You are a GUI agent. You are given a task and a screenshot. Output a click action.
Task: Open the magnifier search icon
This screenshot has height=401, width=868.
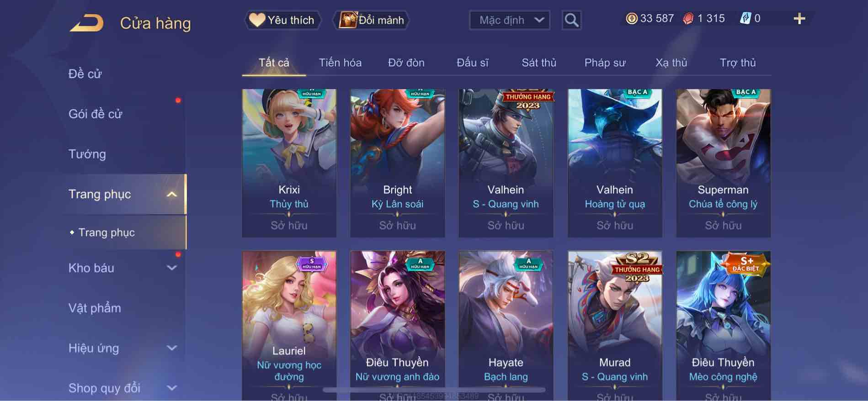tap(571, 20)
